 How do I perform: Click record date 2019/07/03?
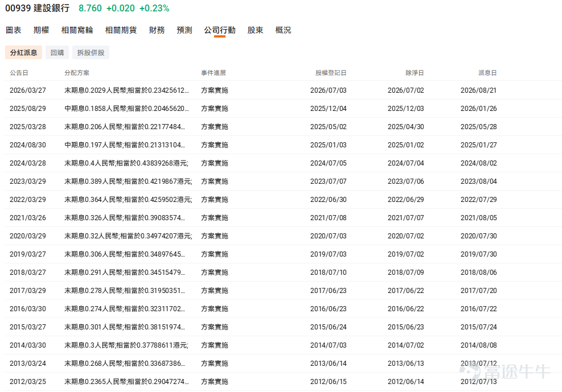coord(329,254)
